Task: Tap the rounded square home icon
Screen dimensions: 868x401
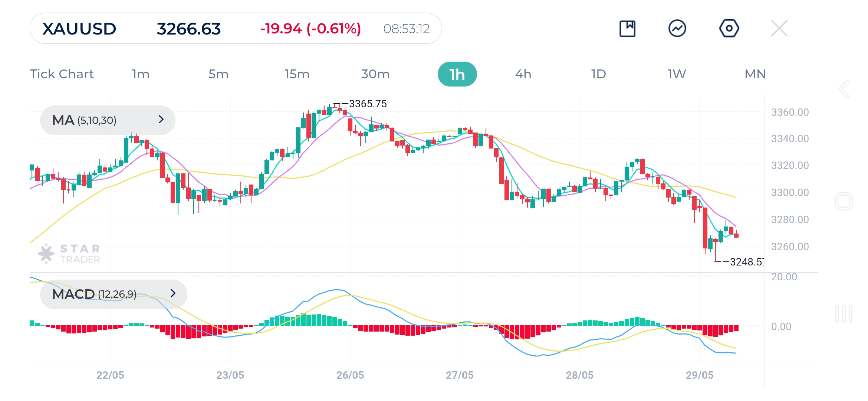Action: tap(844, 201)
